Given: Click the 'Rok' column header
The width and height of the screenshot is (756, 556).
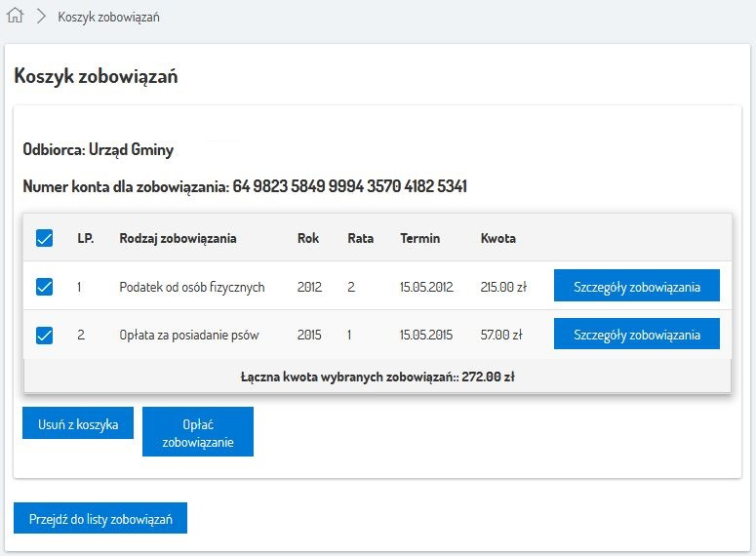Looking at the screenshot, I should [308, 238].
